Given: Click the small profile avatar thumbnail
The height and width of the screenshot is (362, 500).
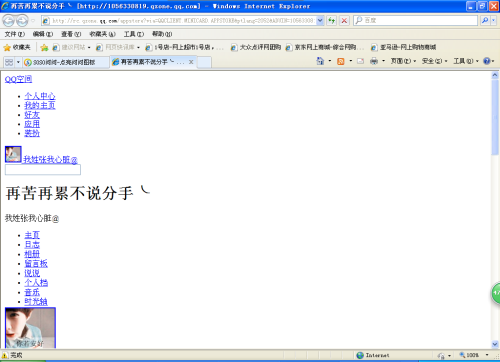Looking at the screenshot, I should pos(13,154).
